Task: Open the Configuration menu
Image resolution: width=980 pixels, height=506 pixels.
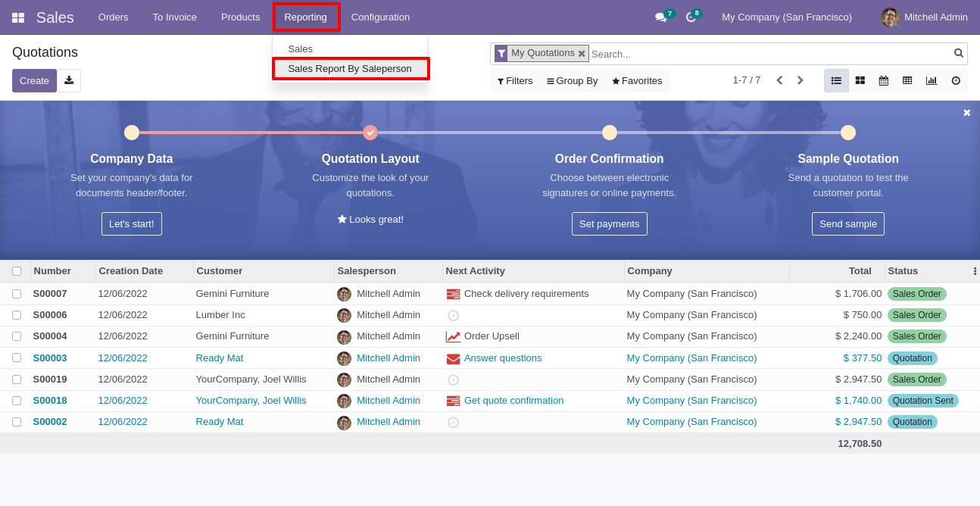Action: (380, 17)
